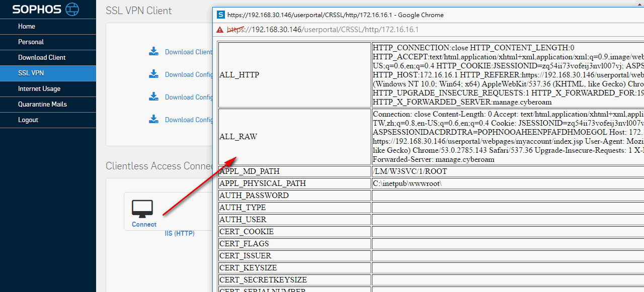The image size is (644, 292).
Task: Click the C:\inetpub\wwwroot\ value cell
Action: pos(508,183)
